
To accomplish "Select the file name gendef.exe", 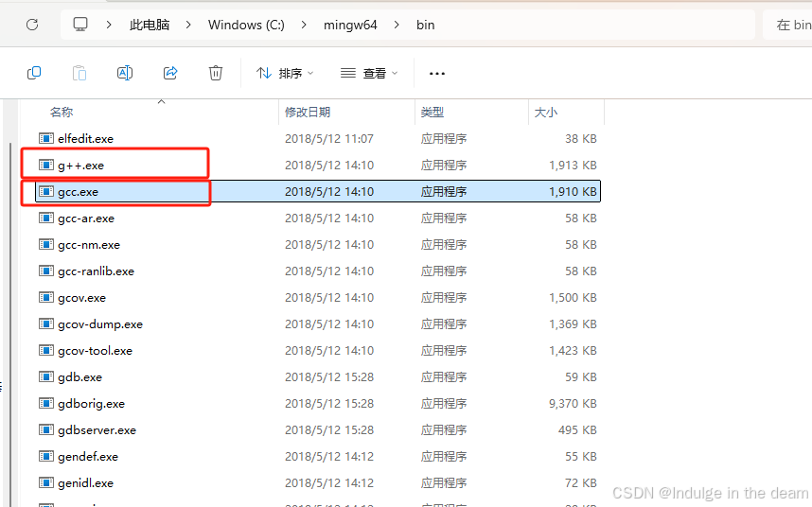I will point(88,457).
